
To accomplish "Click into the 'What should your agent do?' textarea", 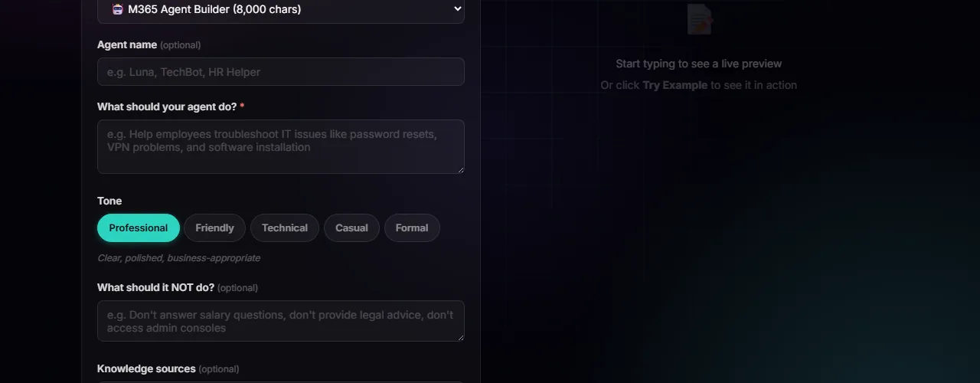I will (280, 146).
